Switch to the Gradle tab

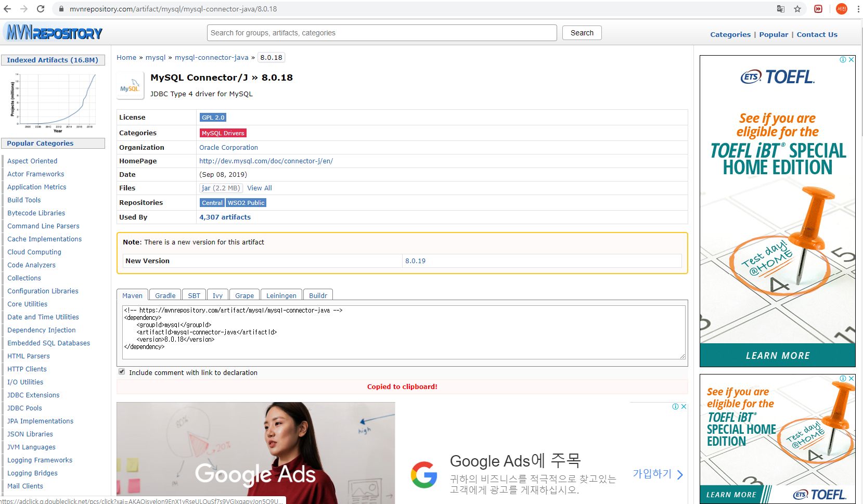(x=165, y=295)
